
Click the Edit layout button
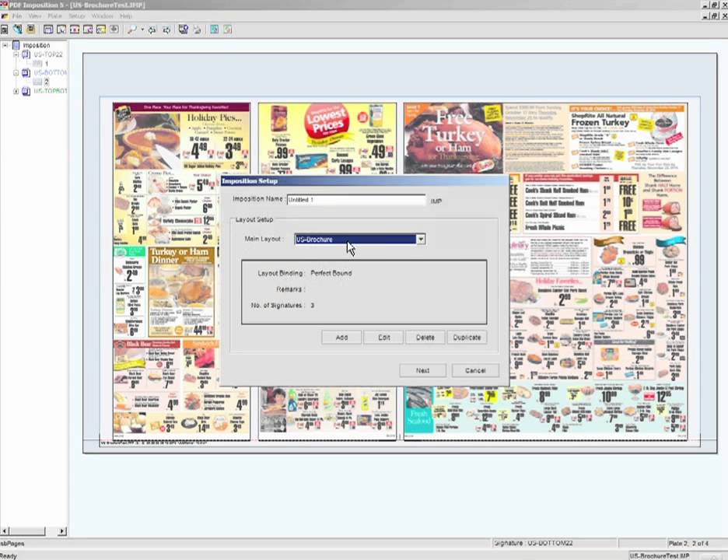pyautogui.click(x=383, y=338)
